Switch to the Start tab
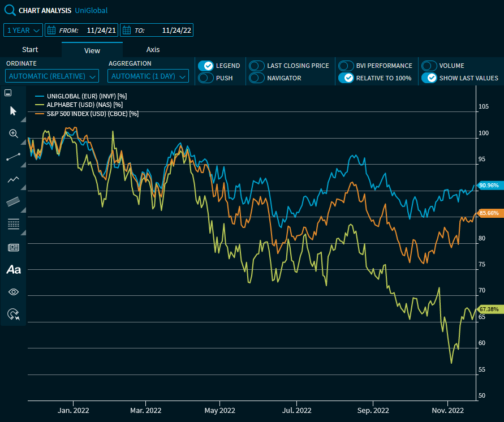Viewport: 504px width, 422px height. (30, 50)
